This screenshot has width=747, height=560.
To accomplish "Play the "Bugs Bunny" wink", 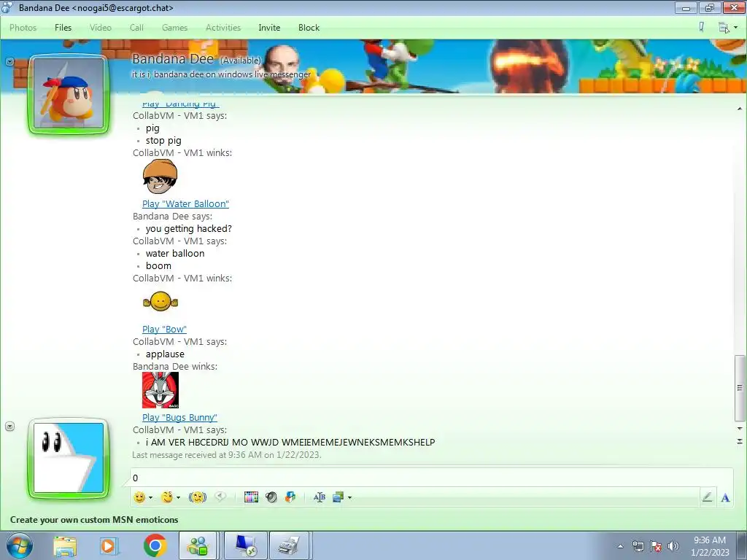I will click(179, 418).
